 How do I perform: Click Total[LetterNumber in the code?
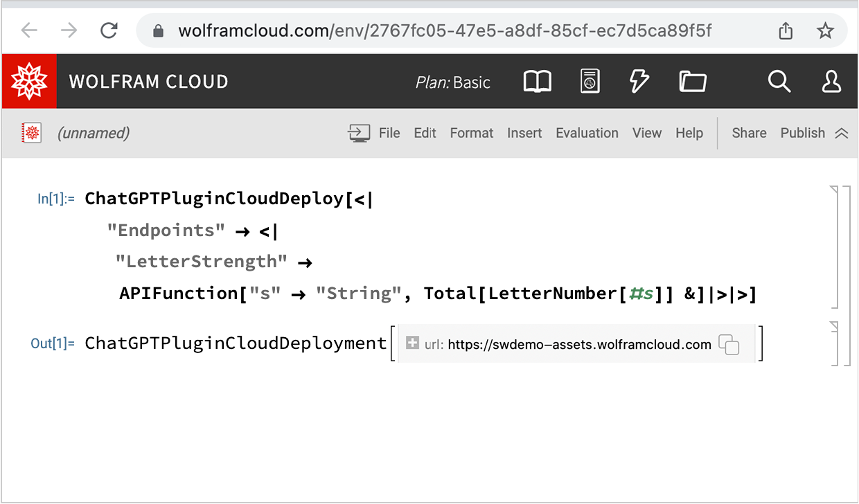point(520,294)
